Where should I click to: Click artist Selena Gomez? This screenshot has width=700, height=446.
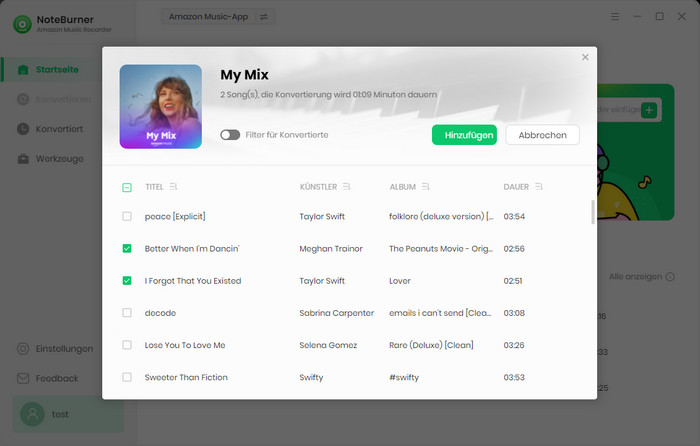click(x=328, y=345)
